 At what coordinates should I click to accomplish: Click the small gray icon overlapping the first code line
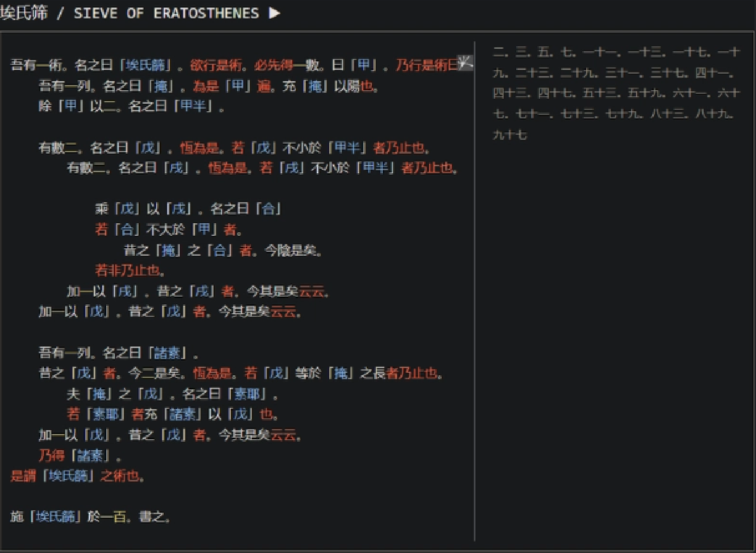tap(465, 63)
